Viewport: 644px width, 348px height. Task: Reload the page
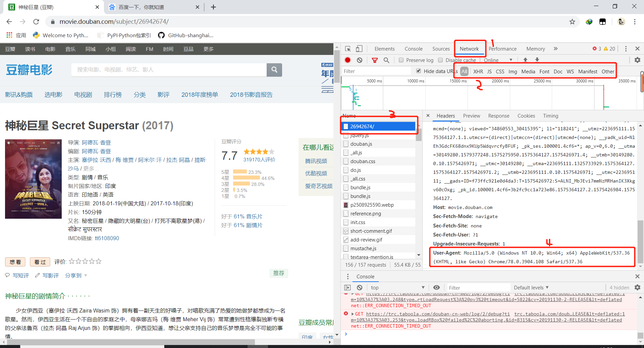tap(36, 22)
